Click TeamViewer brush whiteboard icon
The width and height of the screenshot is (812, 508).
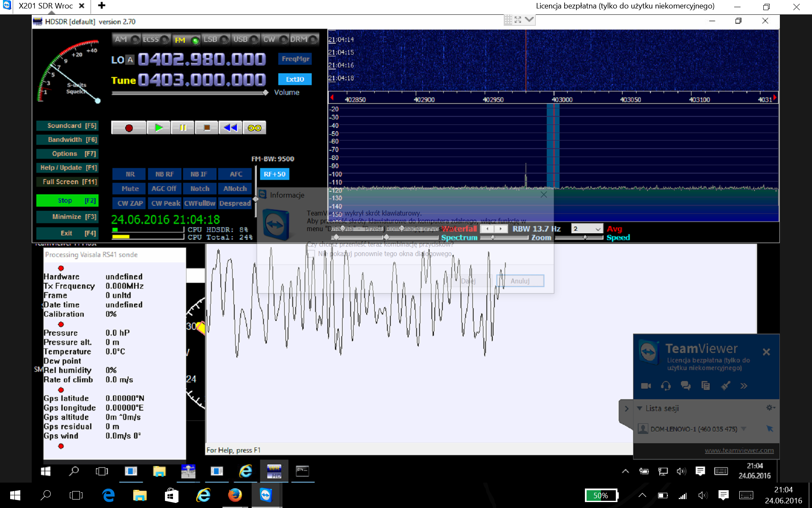tap(726, 386)
